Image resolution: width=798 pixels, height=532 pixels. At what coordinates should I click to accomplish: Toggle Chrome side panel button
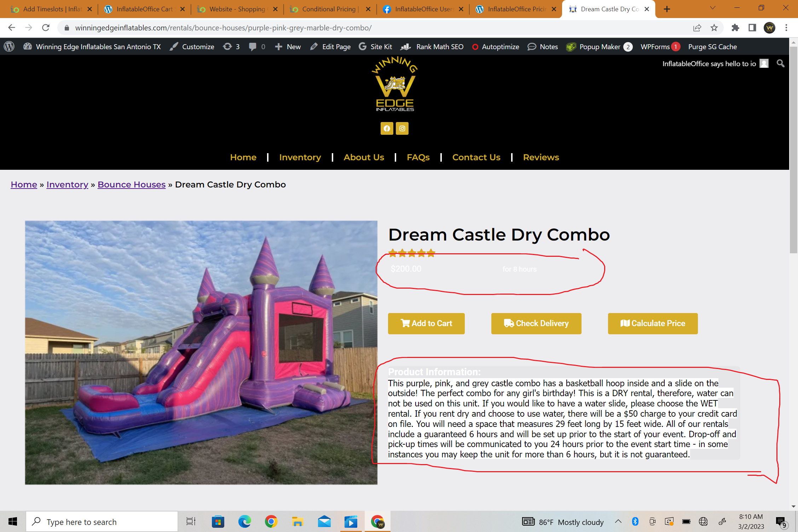coord(752,28)
